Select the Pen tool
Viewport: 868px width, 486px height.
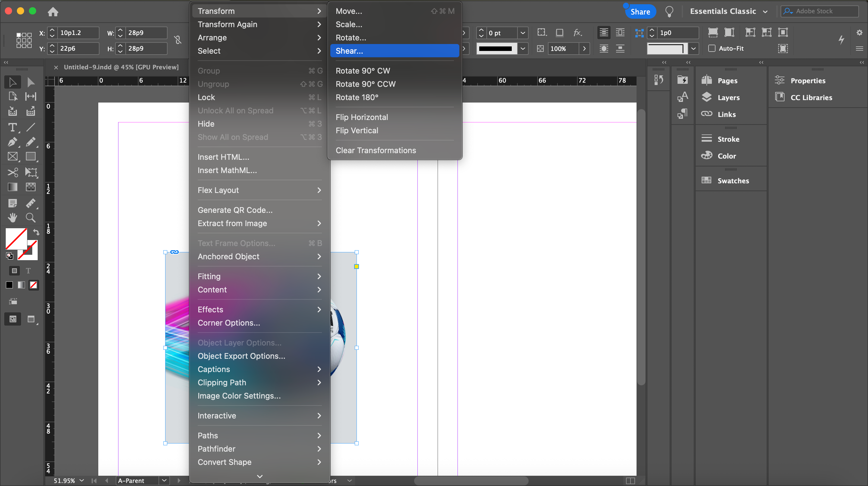pos(12,142)
